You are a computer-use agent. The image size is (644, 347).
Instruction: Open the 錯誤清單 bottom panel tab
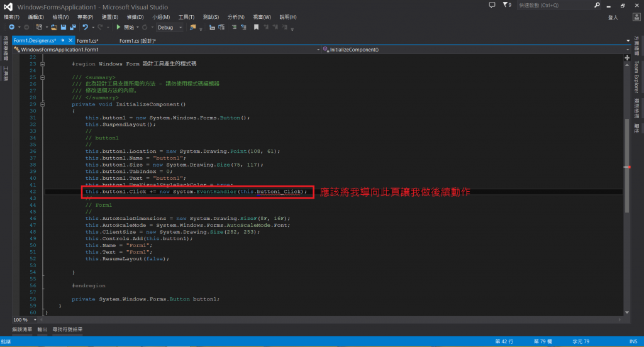(x=22, y=329)
